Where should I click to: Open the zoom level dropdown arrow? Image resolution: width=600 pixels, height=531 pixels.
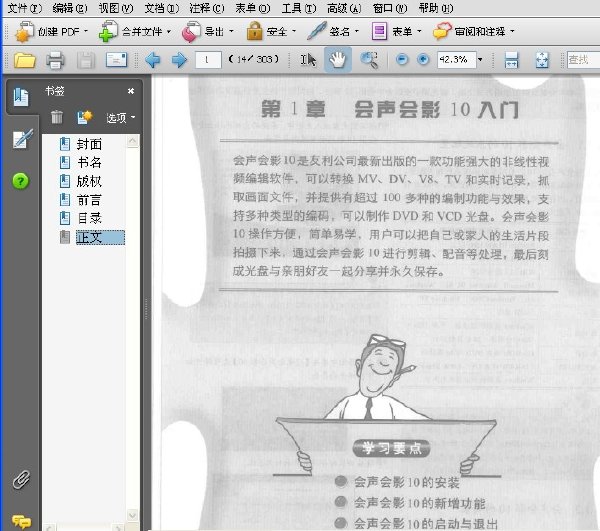click(x=480, y=60)
